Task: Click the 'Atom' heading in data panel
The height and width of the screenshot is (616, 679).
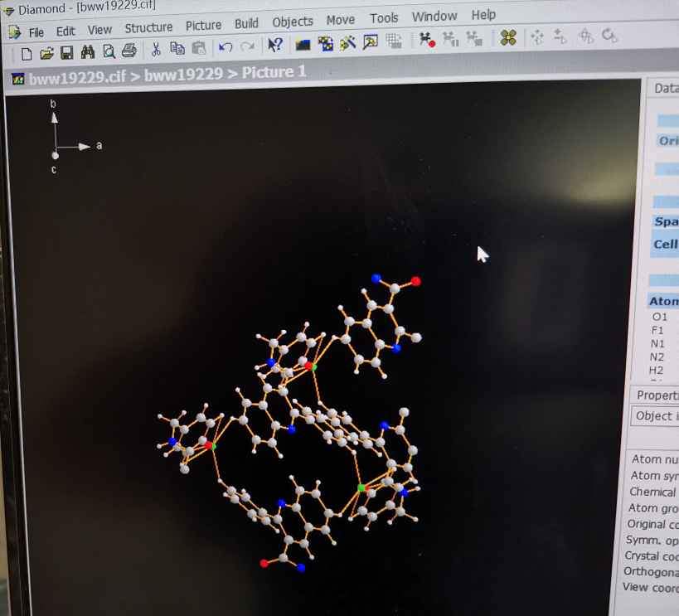Action: pyautogui.click(x=663, y=301)
